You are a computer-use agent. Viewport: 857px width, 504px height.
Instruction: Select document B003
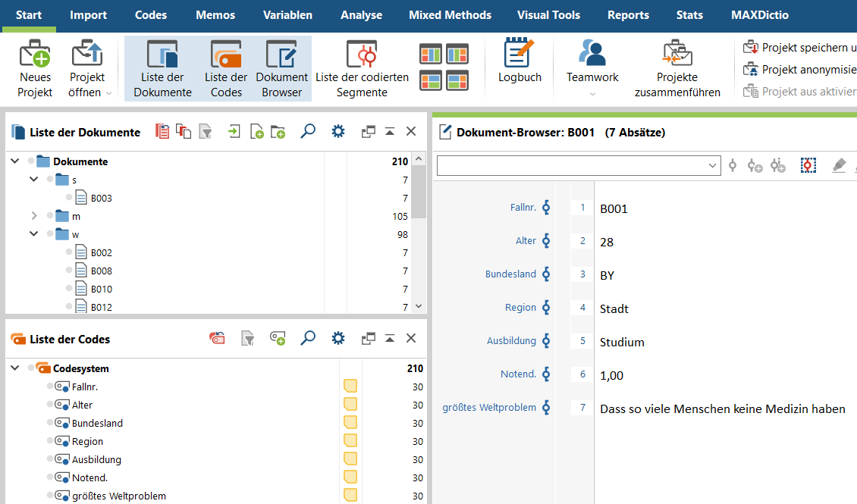tap(101, 199)
